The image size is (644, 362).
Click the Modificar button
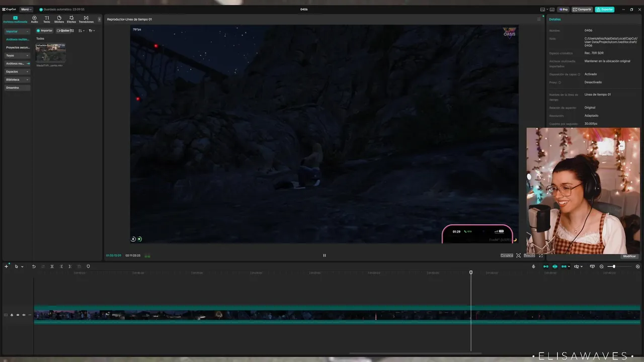629,256
